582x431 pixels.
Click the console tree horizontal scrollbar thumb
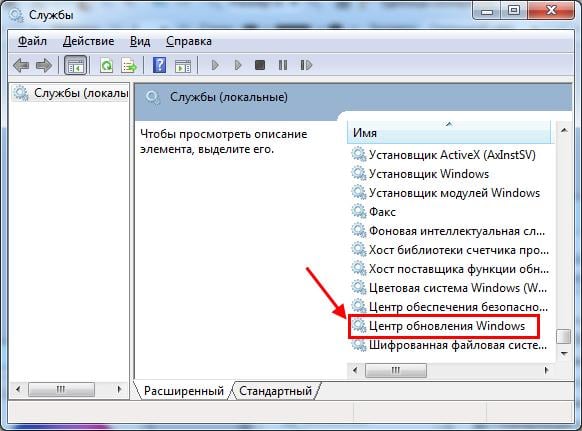(x=61, y=389)
